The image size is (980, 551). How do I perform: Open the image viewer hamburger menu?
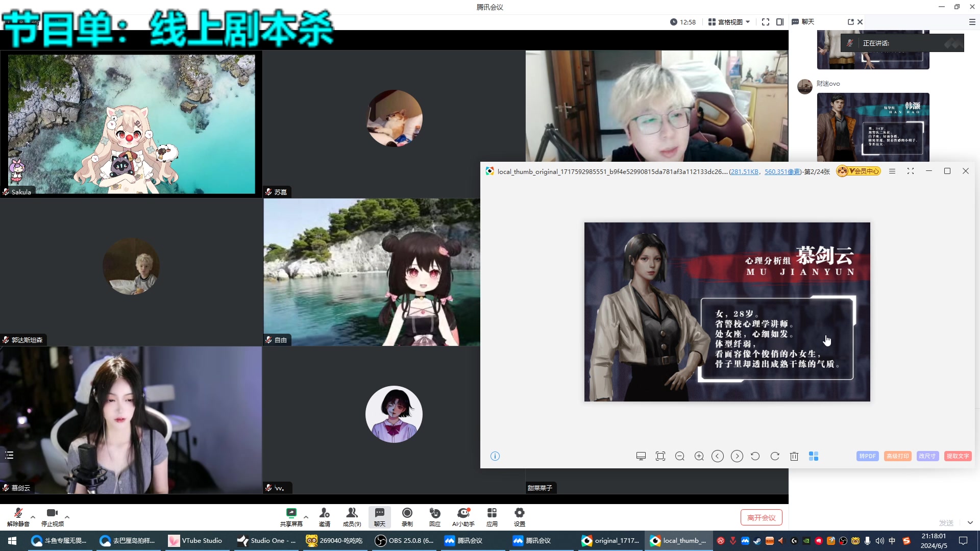coord(892,171)
